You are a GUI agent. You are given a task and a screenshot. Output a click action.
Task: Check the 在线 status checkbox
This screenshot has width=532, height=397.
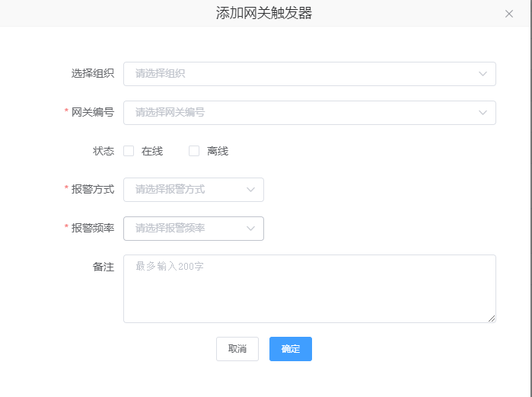click(129, 151)
